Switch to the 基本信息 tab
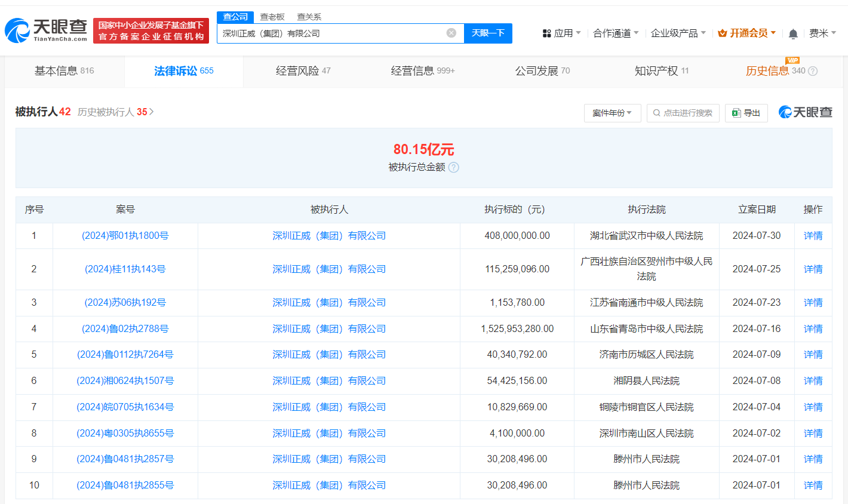 click(x=55, y=70)
